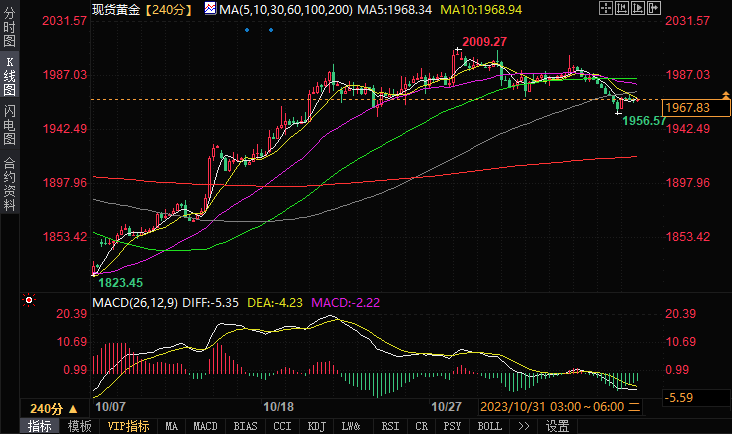Select the RSI indicator button
732x434 pixels.
390,426
